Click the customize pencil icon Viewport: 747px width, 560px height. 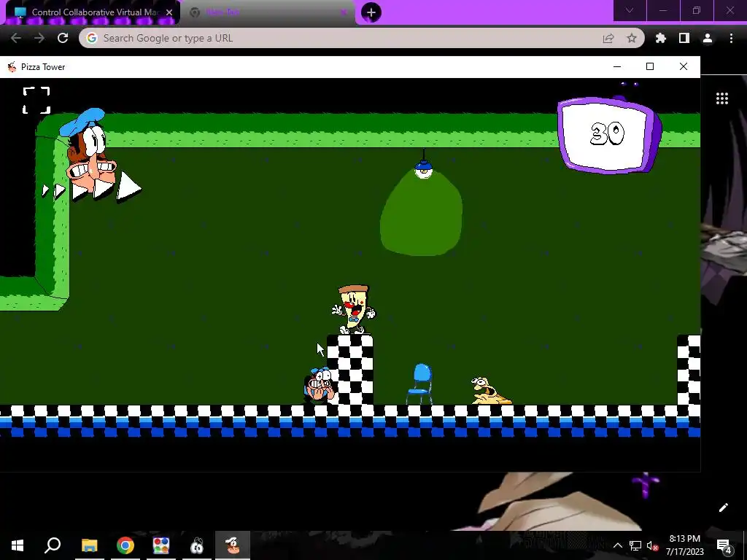tap(723, 507)
